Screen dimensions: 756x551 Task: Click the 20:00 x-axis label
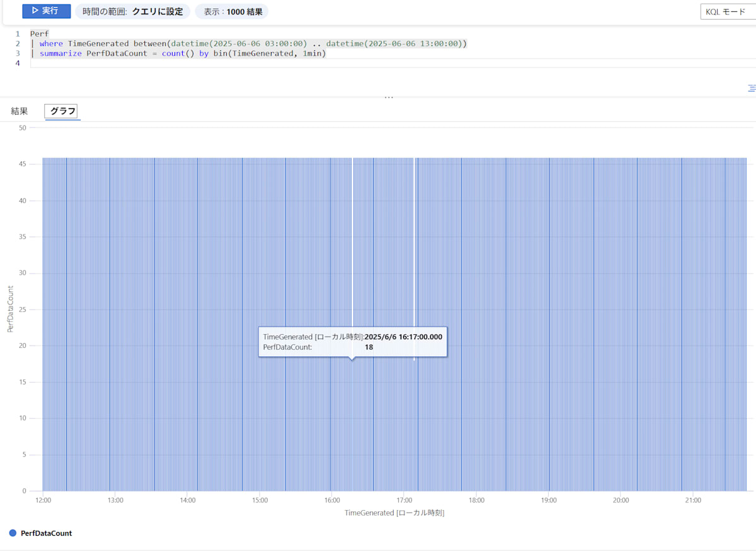click(621, 501)
